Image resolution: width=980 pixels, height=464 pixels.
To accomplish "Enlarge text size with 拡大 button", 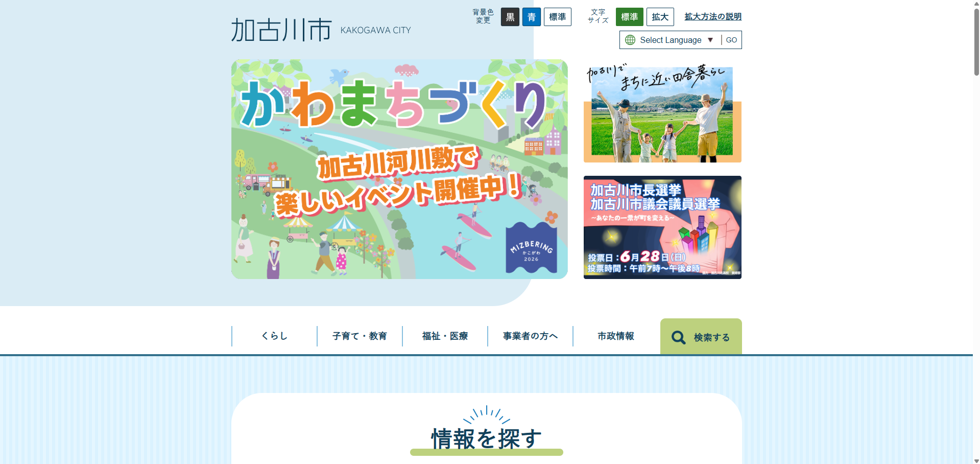I will click(660, 17).
